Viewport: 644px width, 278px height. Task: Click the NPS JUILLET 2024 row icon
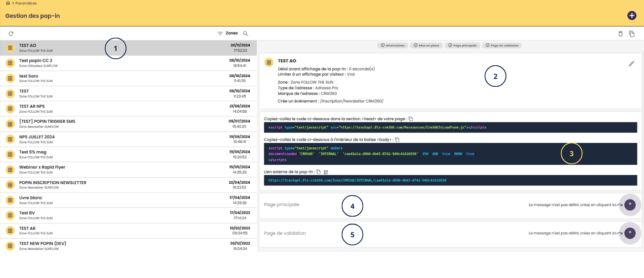[x=10, y=139]
